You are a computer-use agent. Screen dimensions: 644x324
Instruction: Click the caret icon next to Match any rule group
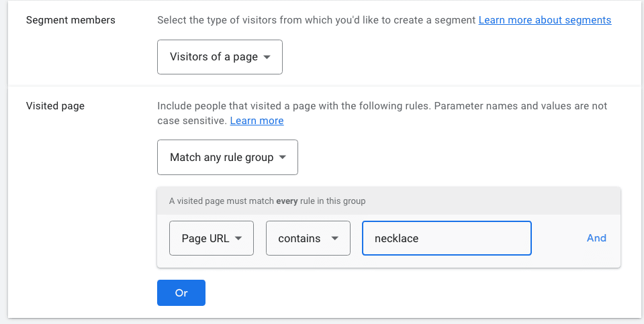(282, 158)
